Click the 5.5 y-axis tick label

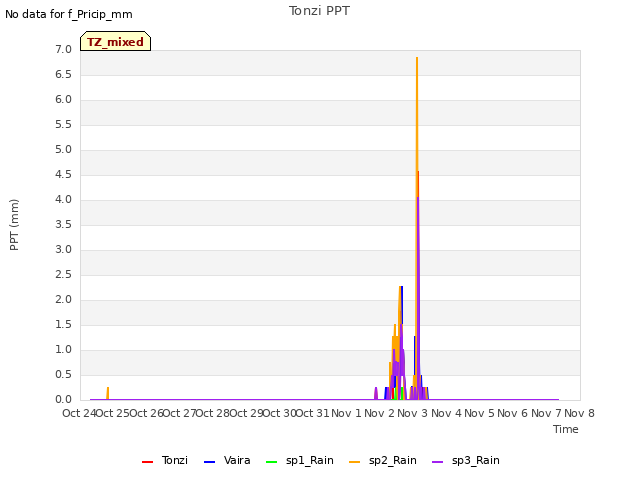63,125
